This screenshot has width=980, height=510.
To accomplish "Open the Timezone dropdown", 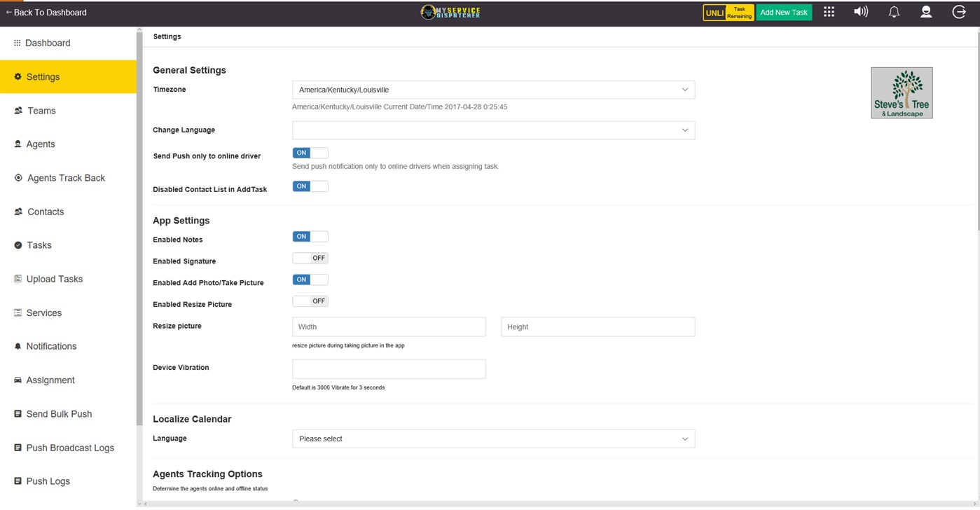I will [x=492, y=90].
